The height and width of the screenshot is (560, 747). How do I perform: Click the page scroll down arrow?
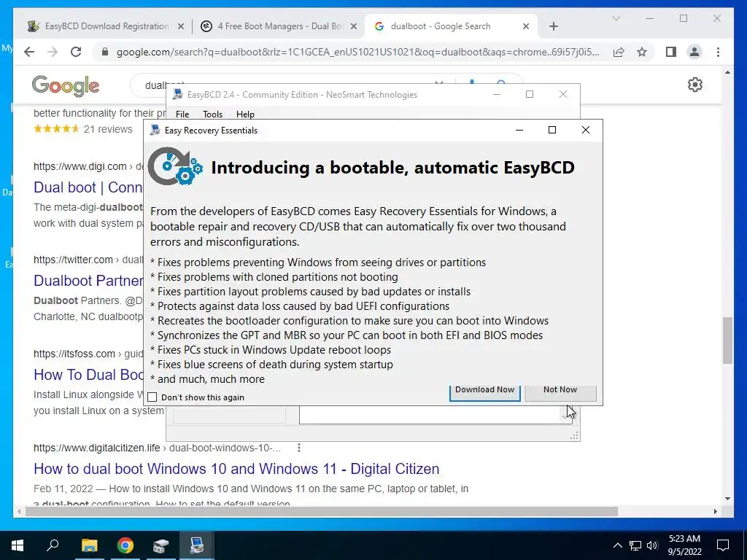click(727, 499)
